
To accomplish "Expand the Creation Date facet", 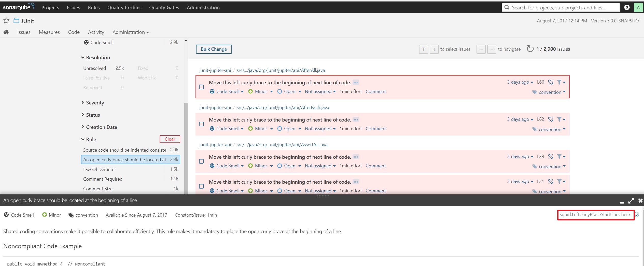I will [99, 127].
